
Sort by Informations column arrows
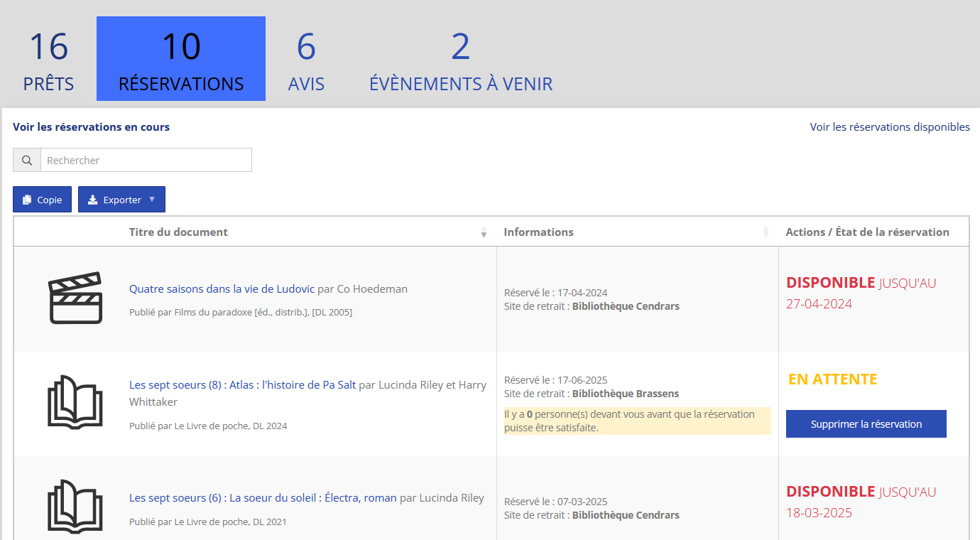tap(766, 232)
